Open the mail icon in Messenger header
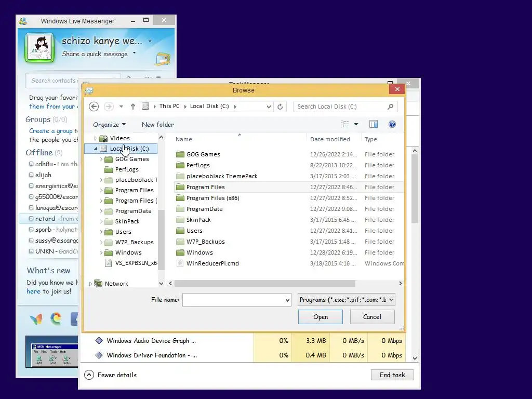The image size is (532, 399). (x=163, y=59)
